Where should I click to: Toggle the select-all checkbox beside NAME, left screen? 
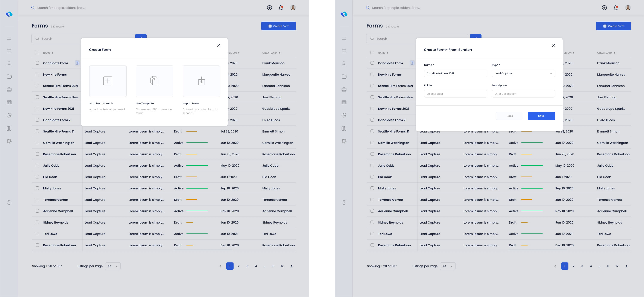coord(37,52)
